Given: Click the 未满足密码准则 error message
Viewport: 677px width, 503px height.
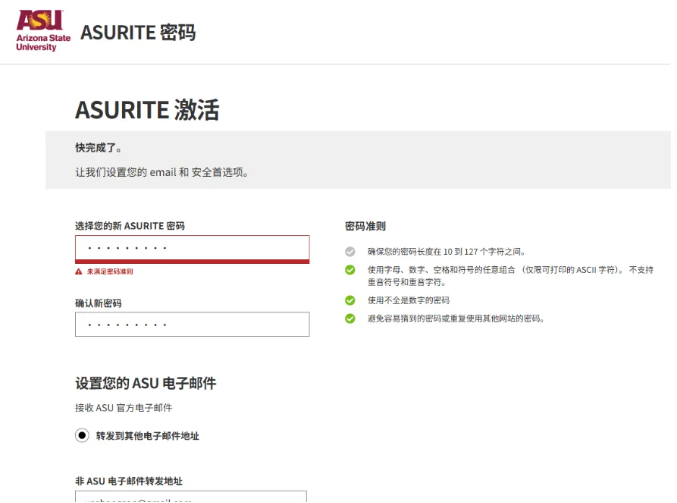Looking at the screenshot, I should tap(110, 272).
